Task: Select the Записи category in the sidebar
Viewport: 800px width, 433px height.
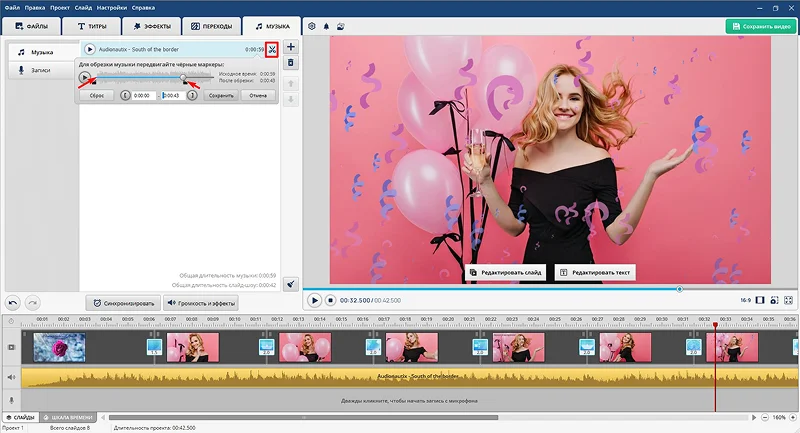Action: point(42,70)
